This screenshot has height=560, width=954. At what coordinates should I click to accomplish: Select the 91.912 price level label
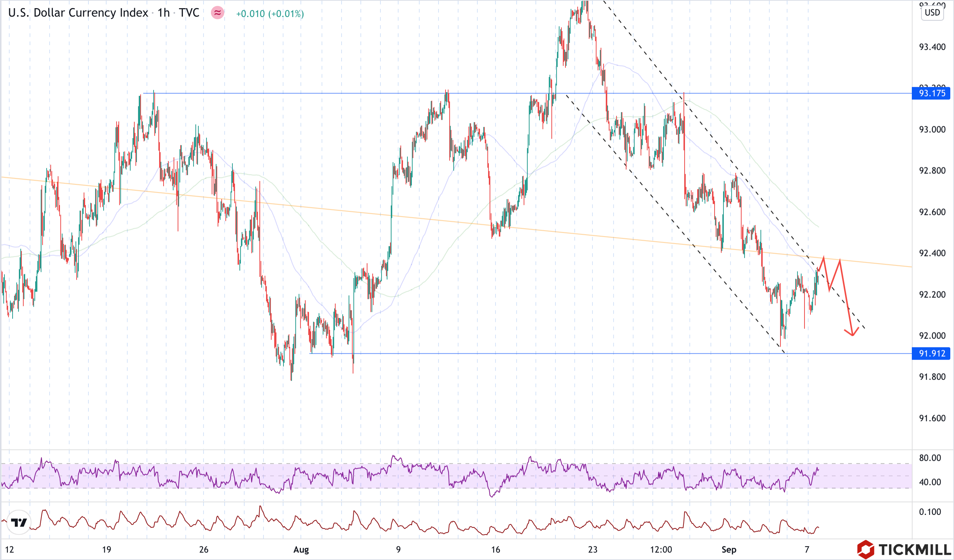click(x=932, y=353)
